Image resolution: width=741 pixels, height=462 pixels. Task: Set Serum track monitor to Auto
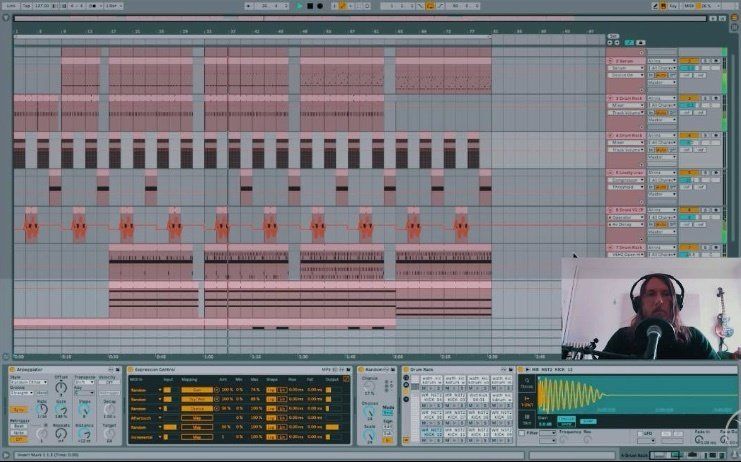click(662, 75)
